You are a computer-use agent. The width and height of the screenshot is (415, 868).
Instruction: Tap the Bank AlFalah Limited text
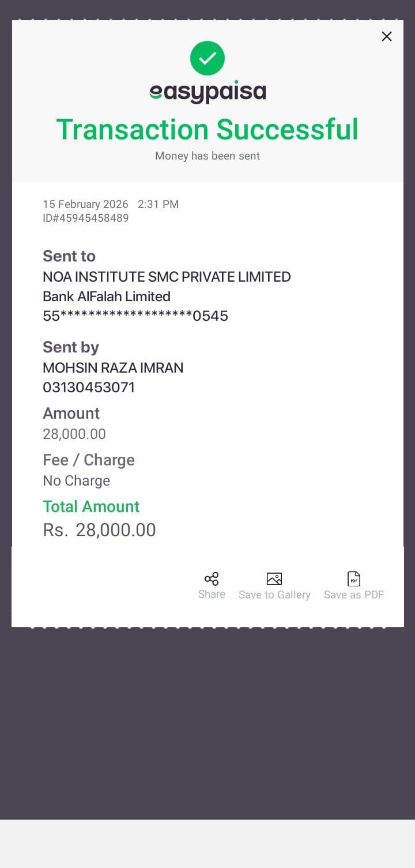click(107, 297)
